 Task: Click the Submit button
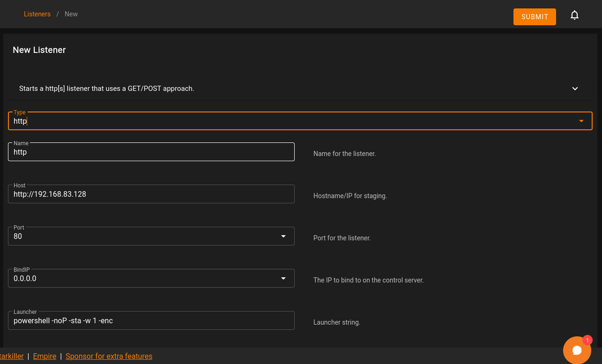click(535, 17)
